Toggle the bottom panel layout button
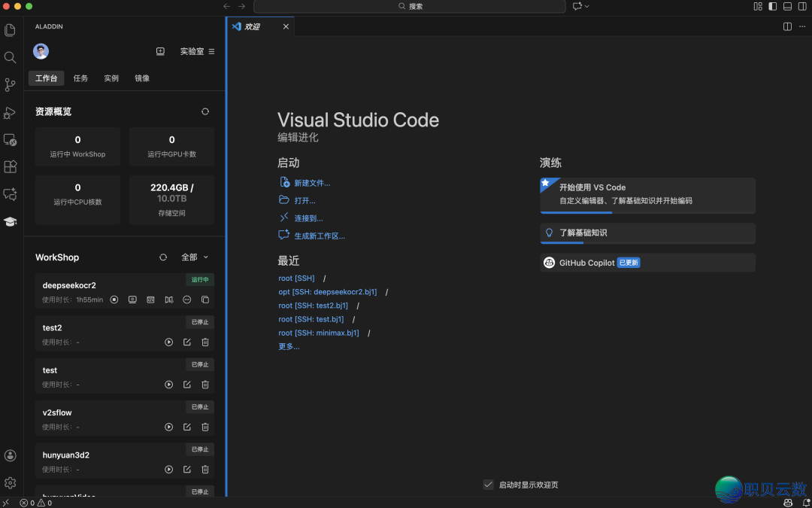This screenshot has width=812, height=508. click(x=787, y=6)
